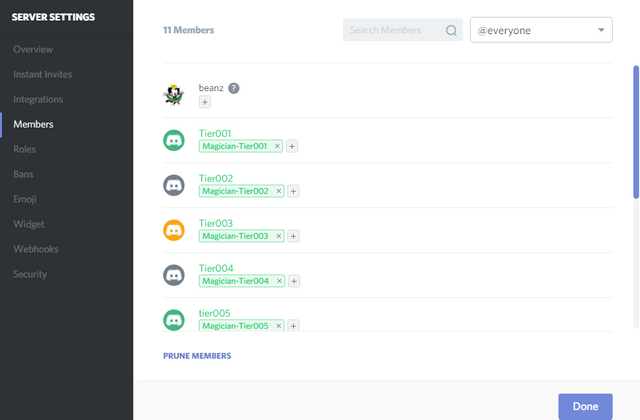Select the Members section

(33, 124)
